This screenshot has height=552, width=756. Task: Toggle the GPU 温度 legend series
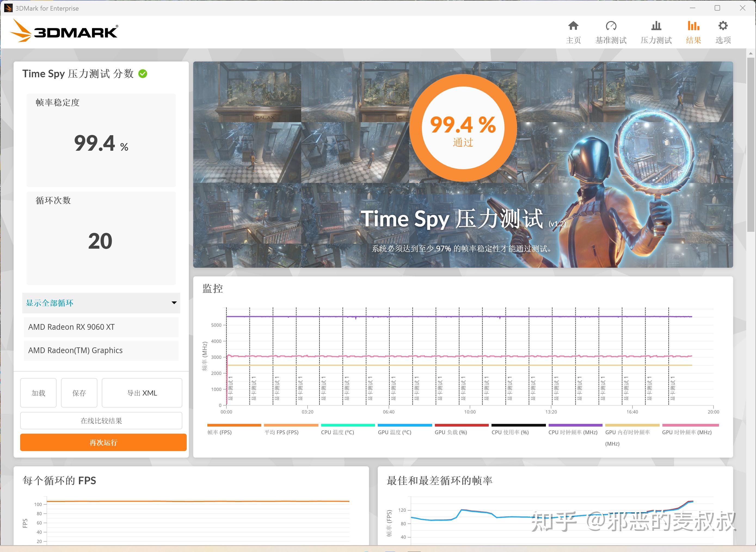tap(394, 432)
